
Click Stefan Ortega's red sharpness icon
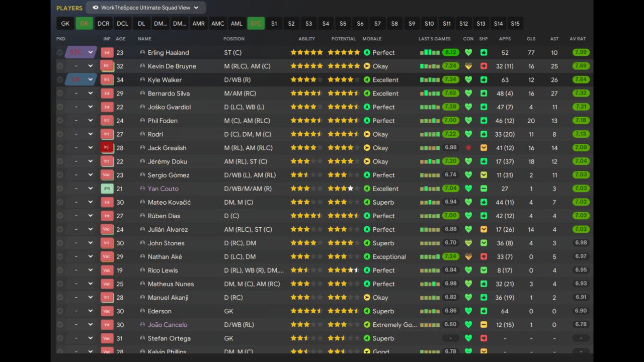click(x=484, y=338)
